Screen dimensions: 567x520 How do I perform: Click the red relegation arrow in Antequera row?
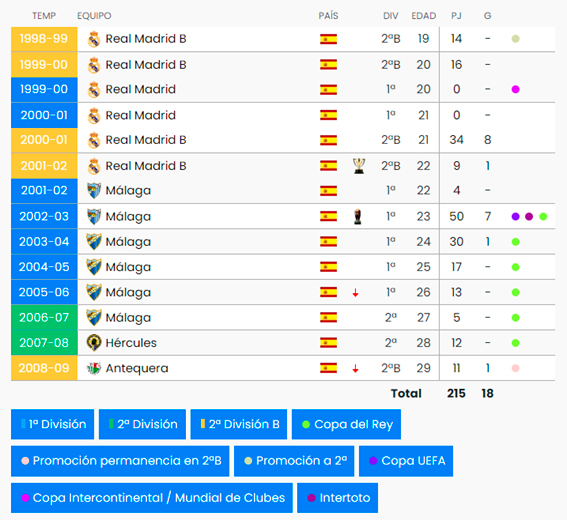point(355,368)
